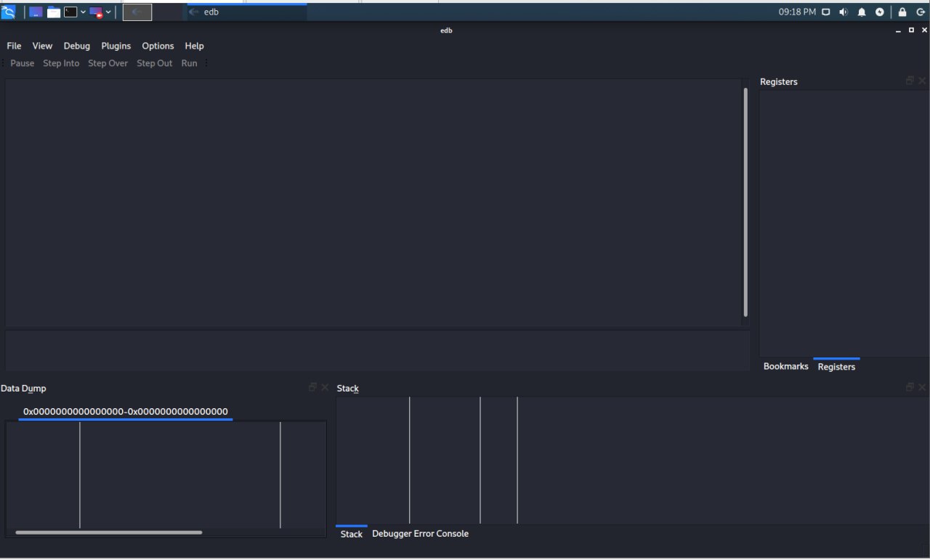This screenshot has width=930, height=560.
Task: Float the Registers dock panel
Action: [x=910, y=81]
